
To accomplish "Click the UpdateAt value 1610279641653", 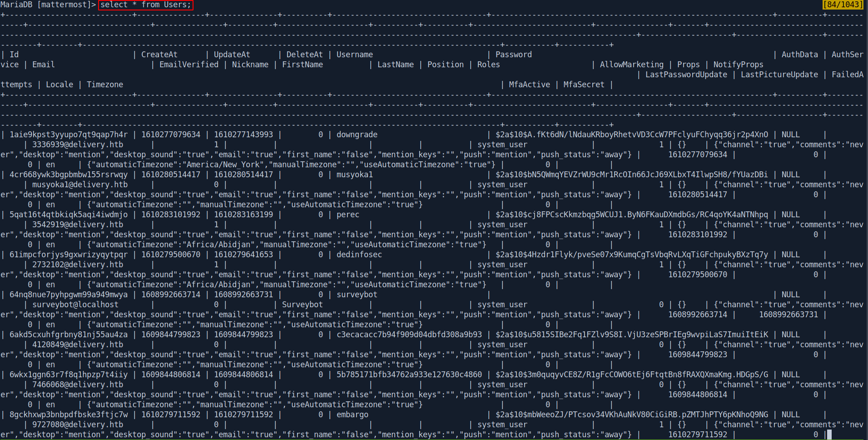I will pyautogui.click(x=243, y=255).
